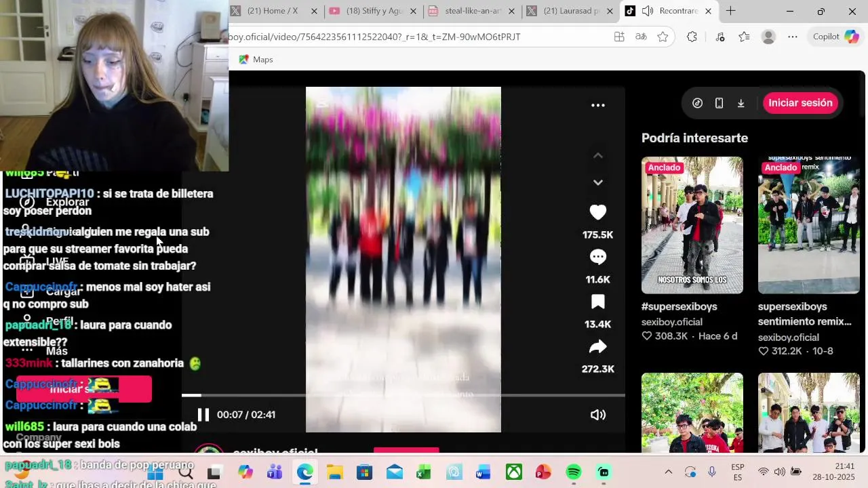868x488 pixels.
Task: Click 'supersexiboys sentimiento remix...' title
Action: coord(804,314)
